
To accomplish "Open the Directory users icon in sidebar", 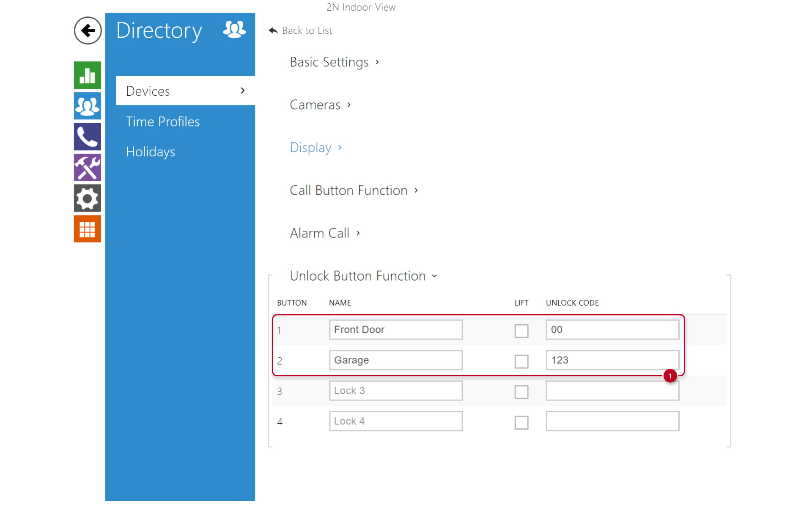I will point(88,106).
